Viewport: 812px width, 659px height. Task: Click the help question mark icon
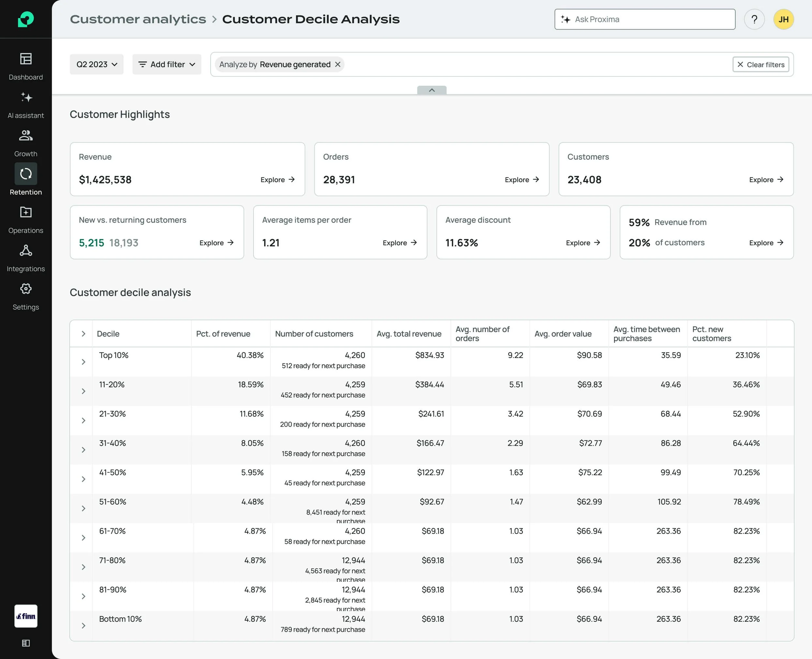tap(754, 19)
